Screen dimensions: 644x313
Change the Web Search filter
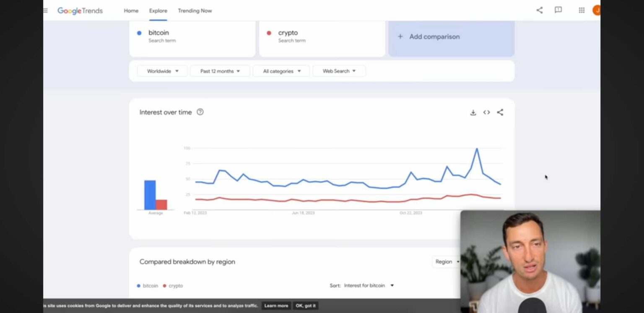[x=339, y=71]
